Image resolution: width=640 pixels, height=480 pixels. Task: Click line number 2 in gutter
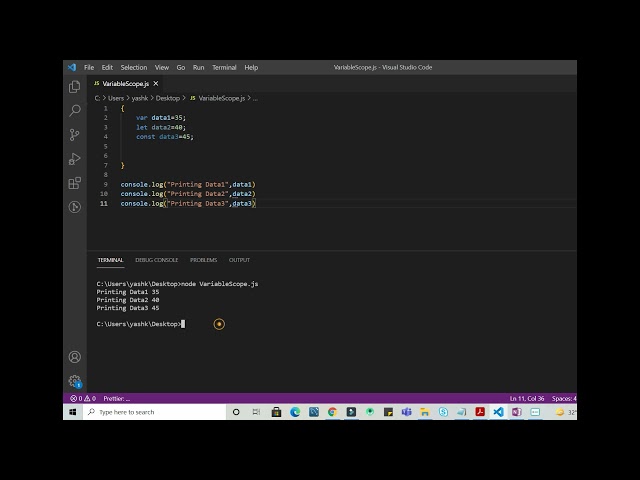pyautogui.click(x=106, y=118)
